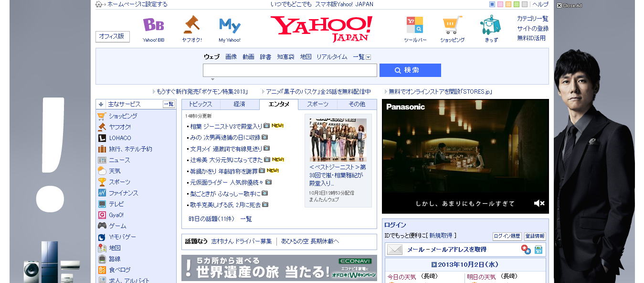The image size is (644, 283).
Task: Click the 世界遺産の旅 ECONAVI banner
Action: click(279, 268)
